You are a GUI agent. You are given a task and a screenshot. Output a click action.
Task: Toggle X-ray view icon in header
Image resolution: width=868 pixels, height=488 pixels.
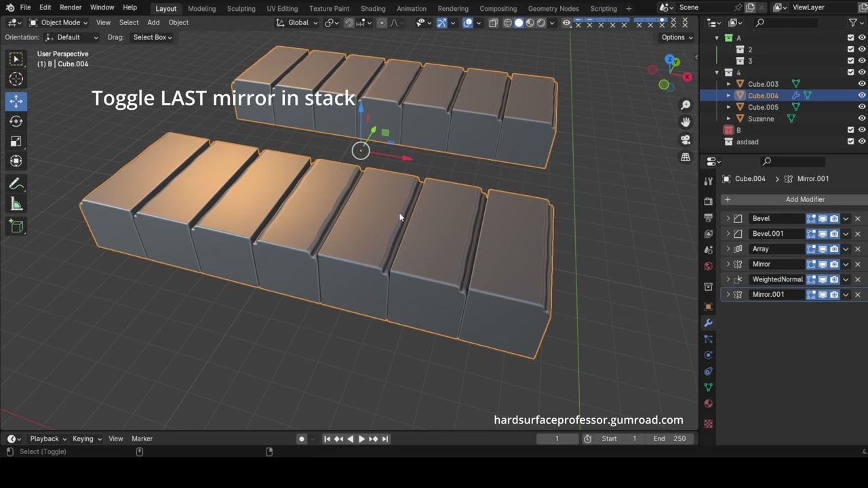click(493, 22)
